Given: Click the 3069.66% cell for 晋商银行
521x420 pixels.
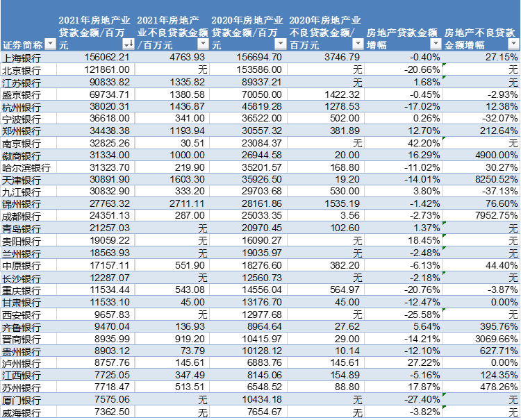Looking at the screenshot, I should 481,339.
